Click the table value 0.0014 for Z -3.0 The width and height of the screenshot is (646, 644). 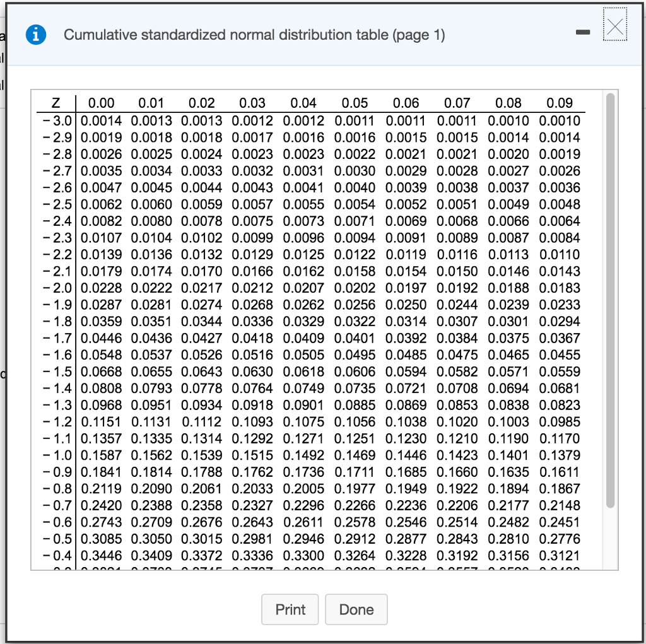click(102, 120)
